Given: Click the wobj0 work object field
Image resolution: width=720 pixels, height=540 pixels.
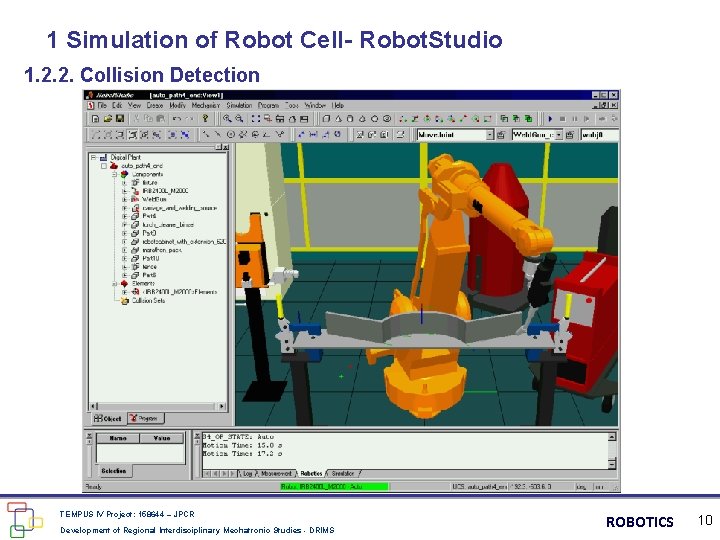Looking at the screenshot, I should coord(599,135).
